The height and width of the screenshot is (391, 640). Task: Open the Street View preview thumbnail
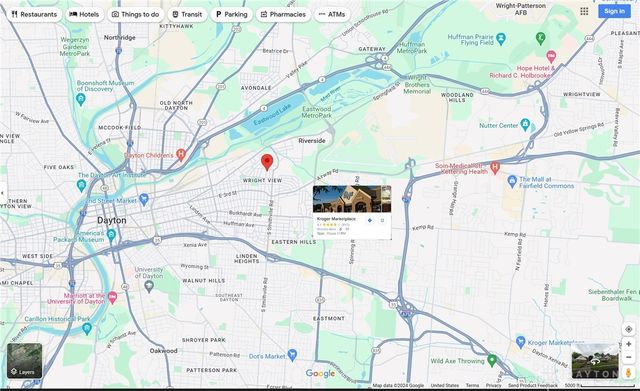click(x=595, y=361)
